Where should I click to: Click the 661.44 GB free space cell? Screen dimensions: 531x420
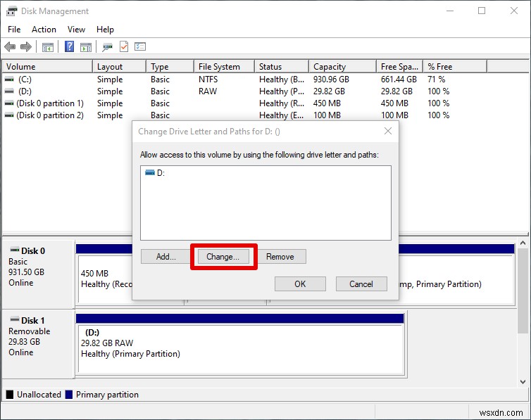click(x=399, y=79)
